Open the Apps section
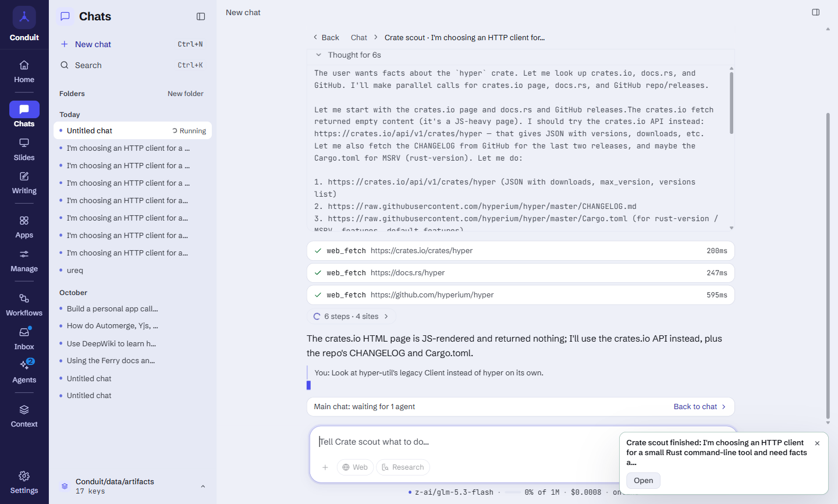The image size is (838, 504). [x=24, y=227]
